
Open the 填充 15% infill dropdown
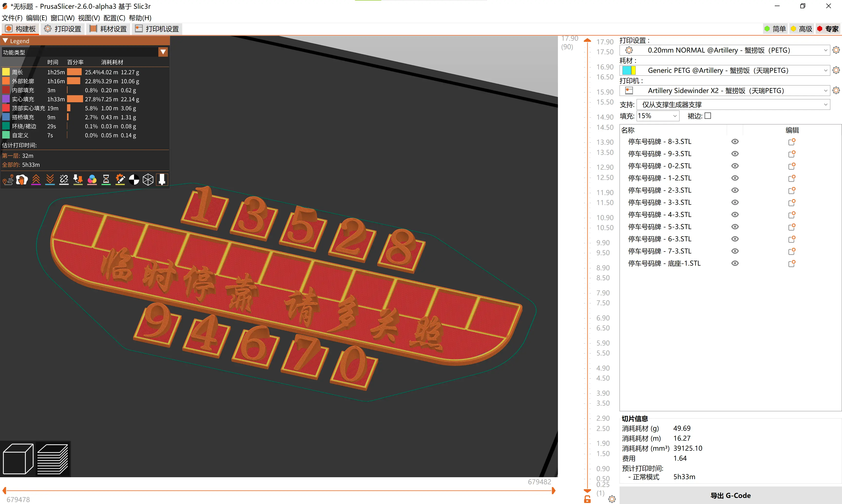pos(658,116)
